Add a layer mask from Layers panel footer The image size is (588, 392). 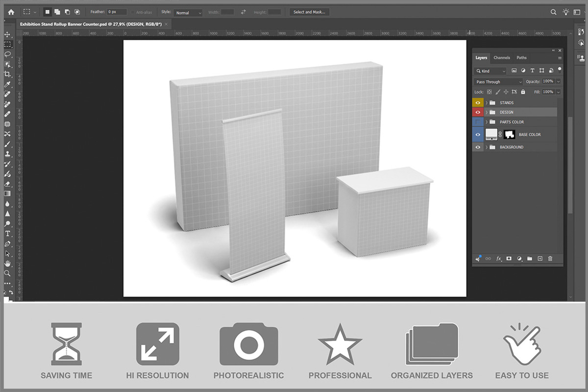click(x=509, y=258)
